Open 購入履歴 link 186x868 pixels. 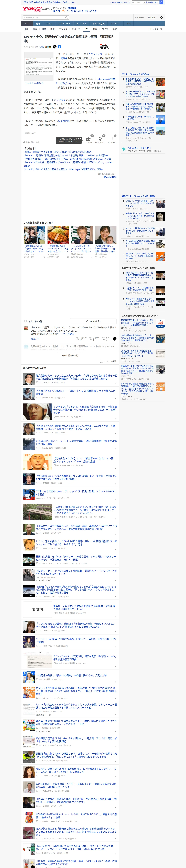click(x=152, y=18)
